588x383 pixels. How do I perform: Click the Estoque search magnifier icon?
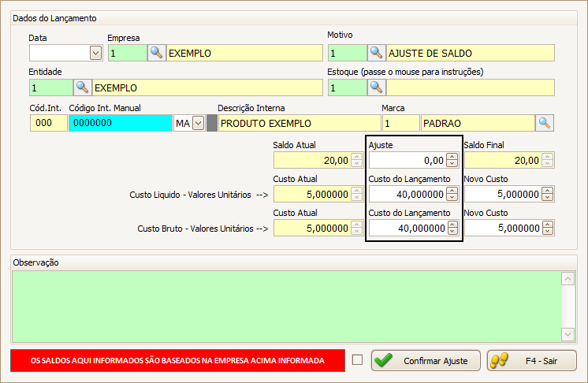(377, 87)
